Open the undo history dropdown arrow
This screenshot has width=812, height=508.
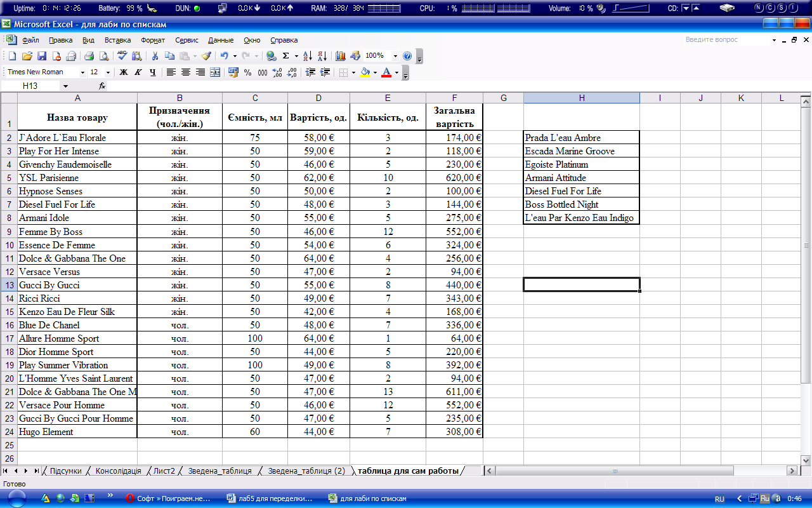pos(234,56)
